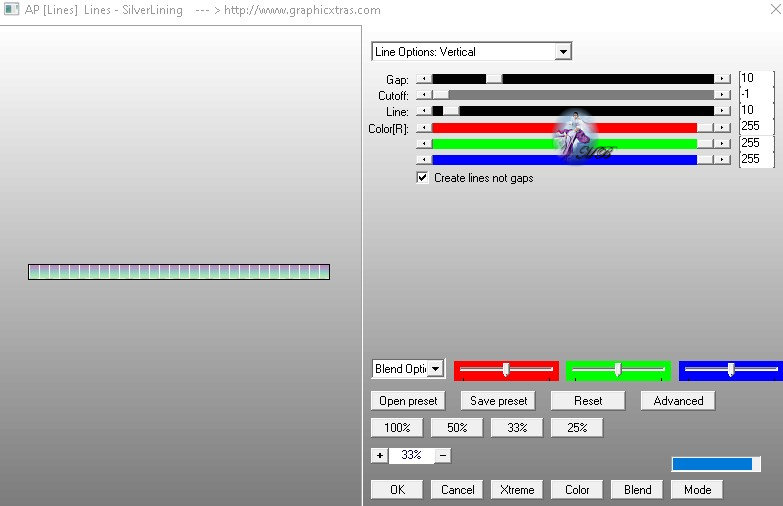Click the Cutoff slider right arrow
Image resolution: width=783 pixels, height=506 pixels.
[722, 95]
